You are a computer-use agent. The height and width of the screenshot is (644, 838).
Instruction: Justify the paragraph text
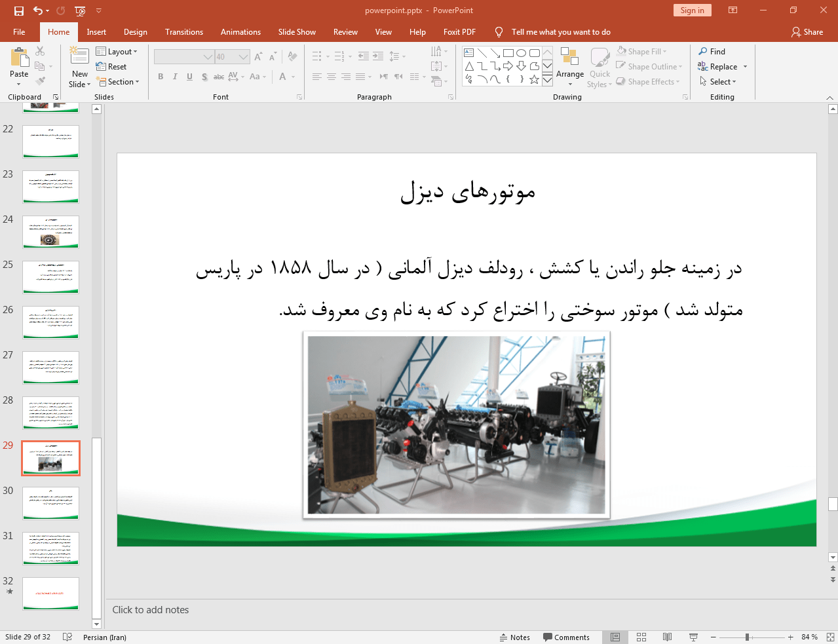click(360, 77)
